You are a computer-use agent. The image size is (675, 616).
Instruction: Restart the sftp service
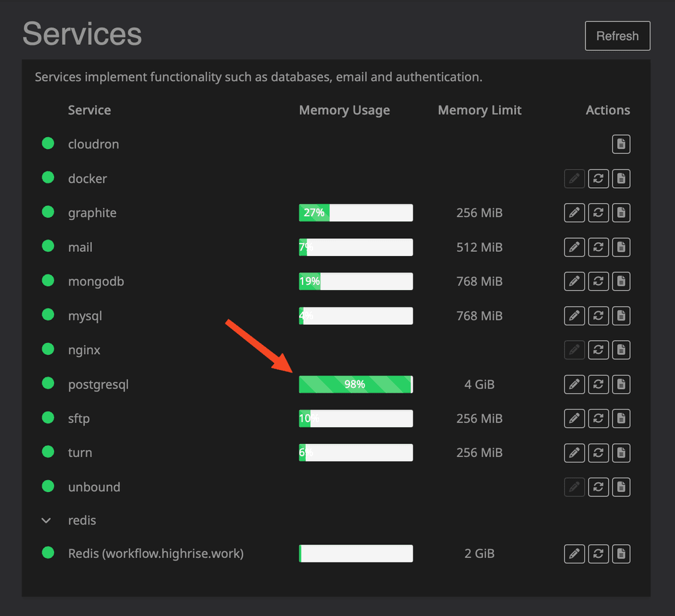pos(598,418)
